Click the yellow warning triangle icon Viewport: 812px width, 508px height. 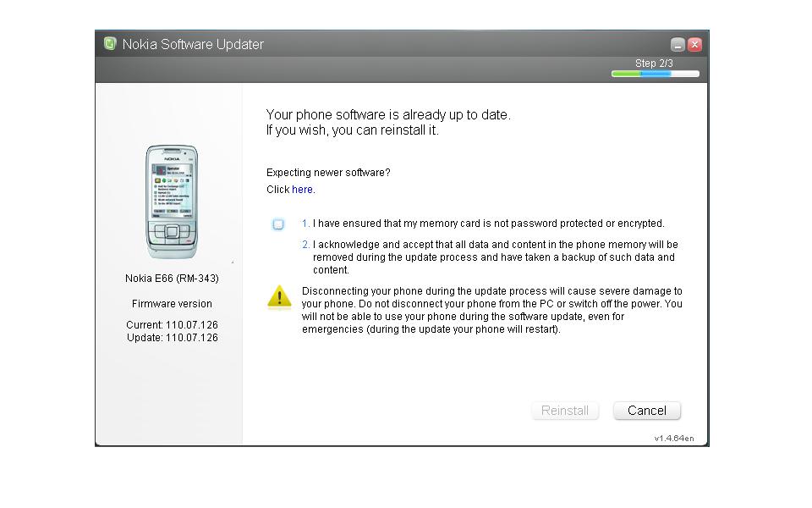(280, 297)
